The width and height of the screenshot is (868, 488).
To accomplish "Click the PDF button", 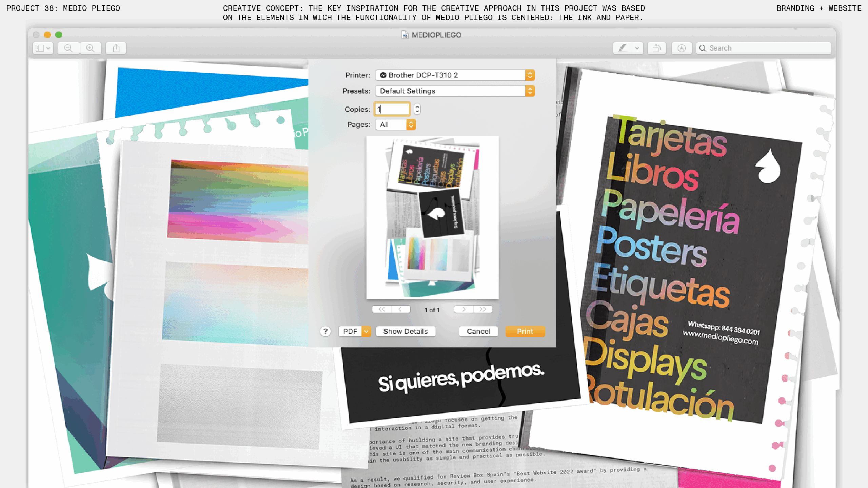I will (x=350, y=332).
